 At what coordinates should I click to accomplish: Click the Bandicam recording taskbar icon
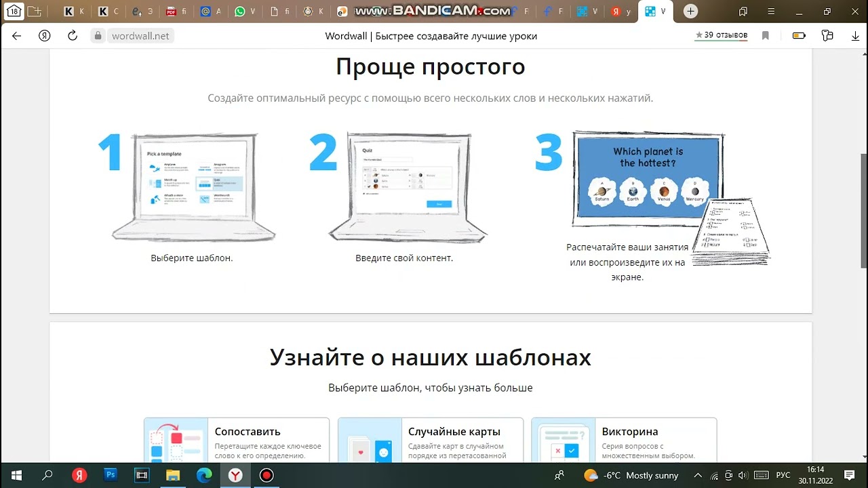(267, 475)
